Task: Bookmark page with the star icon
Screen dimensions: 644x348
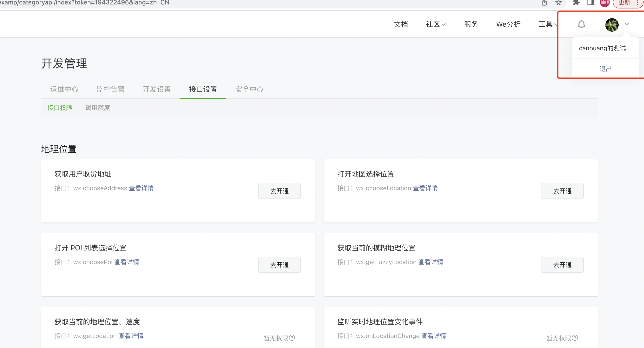Action: pos(559,3)
